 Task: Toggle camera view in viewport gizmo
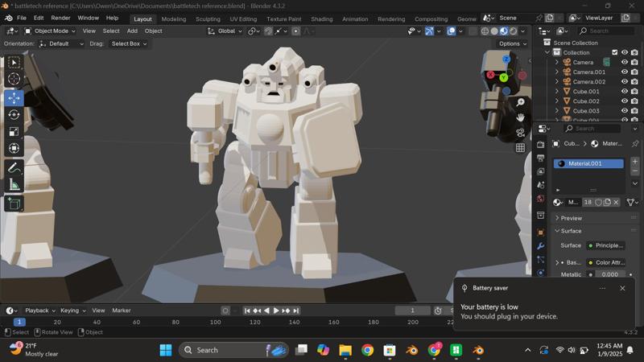[x=521, y=132]
